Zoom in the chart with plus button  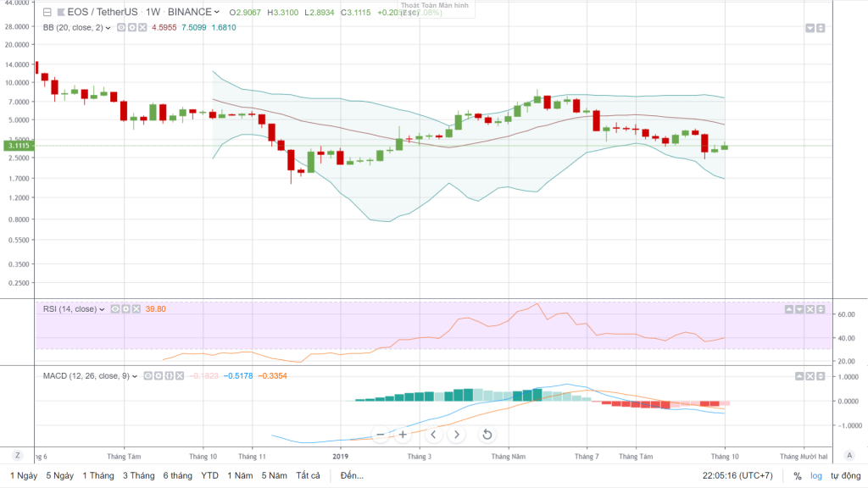403,435
